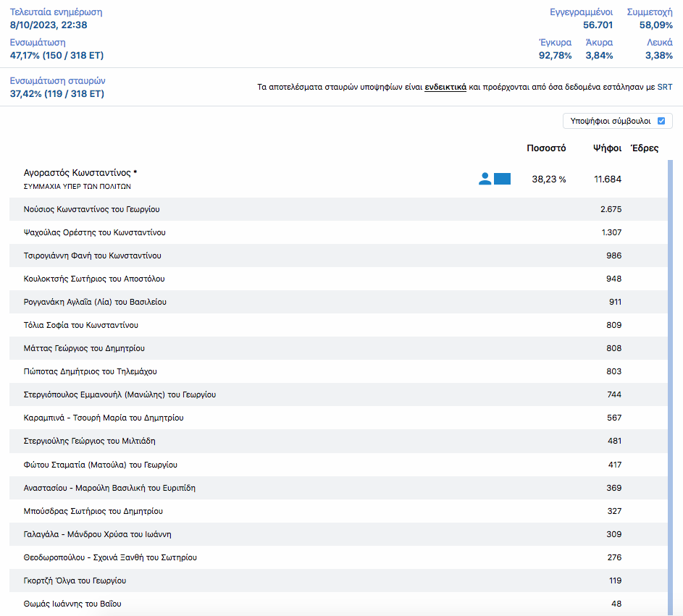
Task: Select the Ψαχούλας Ορέστης row
Action: tap(95, 232)
